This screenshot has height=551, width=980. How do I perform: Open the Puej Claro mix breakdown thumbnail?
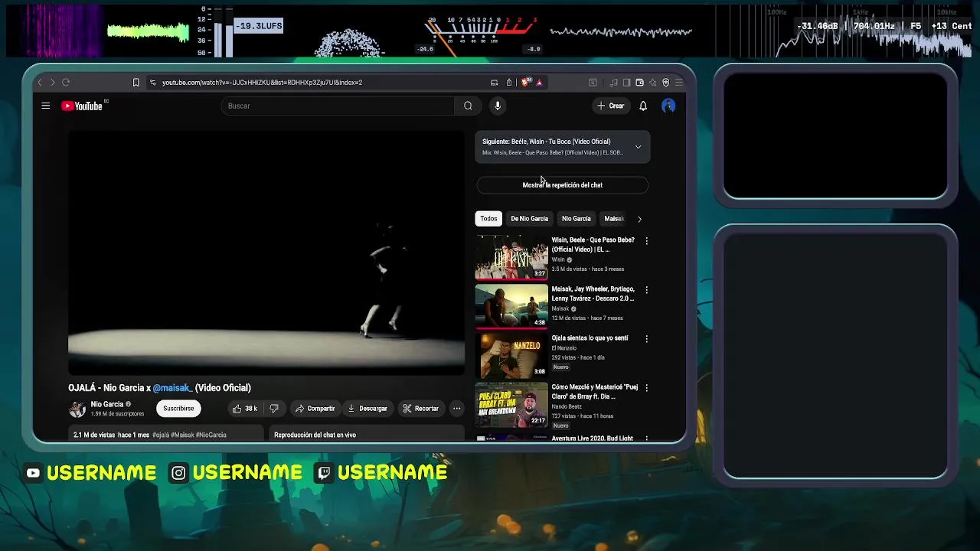511,404
